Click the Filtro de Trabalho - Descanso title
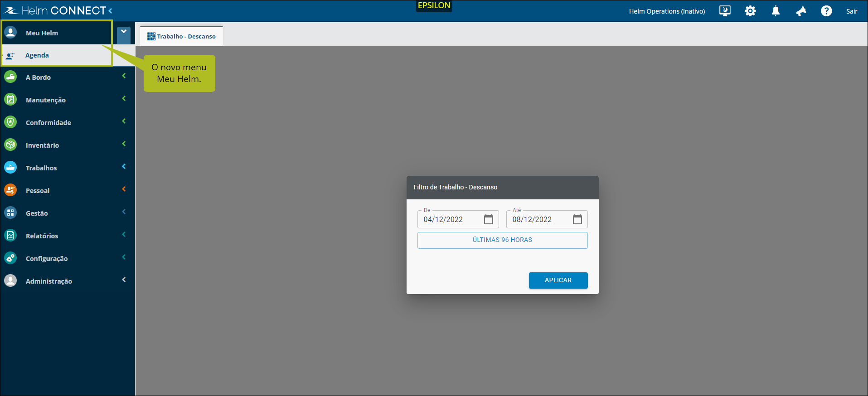868x396 pixels. [x=455, y=187]
